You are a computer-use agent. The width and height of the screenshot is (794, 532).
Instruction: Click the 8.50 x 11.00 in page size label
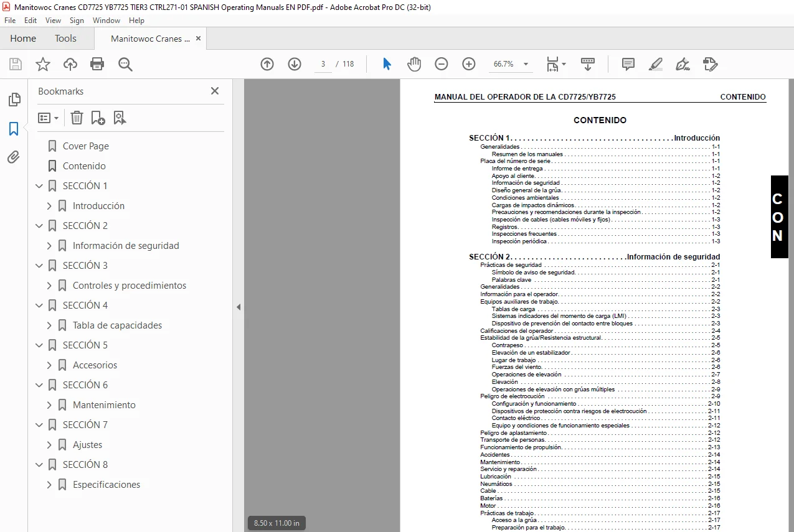[276, 523]
